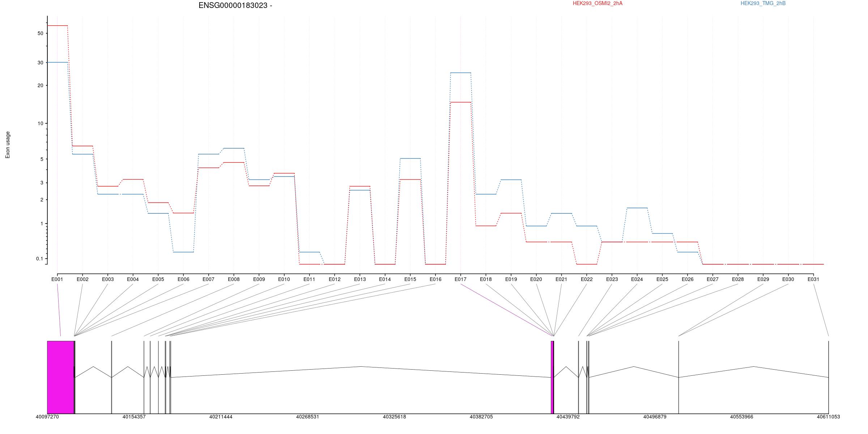
Task: Click exon label E015
Action: pos(410,279)
